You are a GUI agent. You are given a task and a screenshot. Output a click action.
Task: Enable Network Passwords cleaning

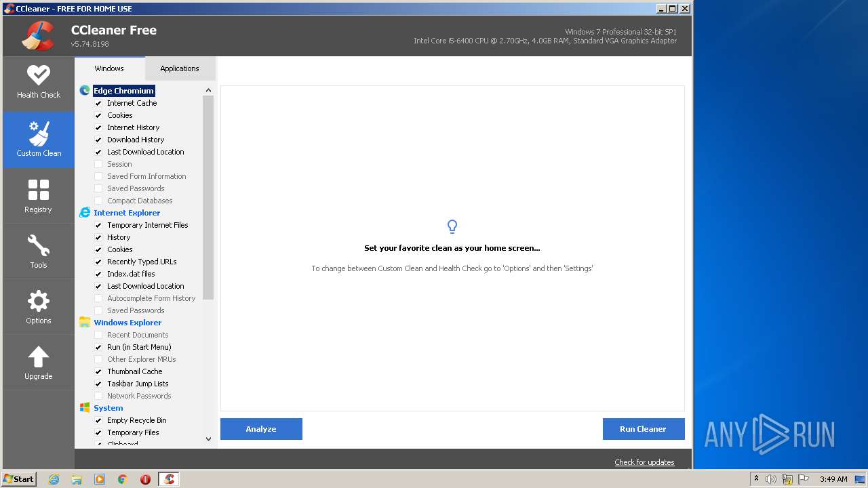click(98, 396)
